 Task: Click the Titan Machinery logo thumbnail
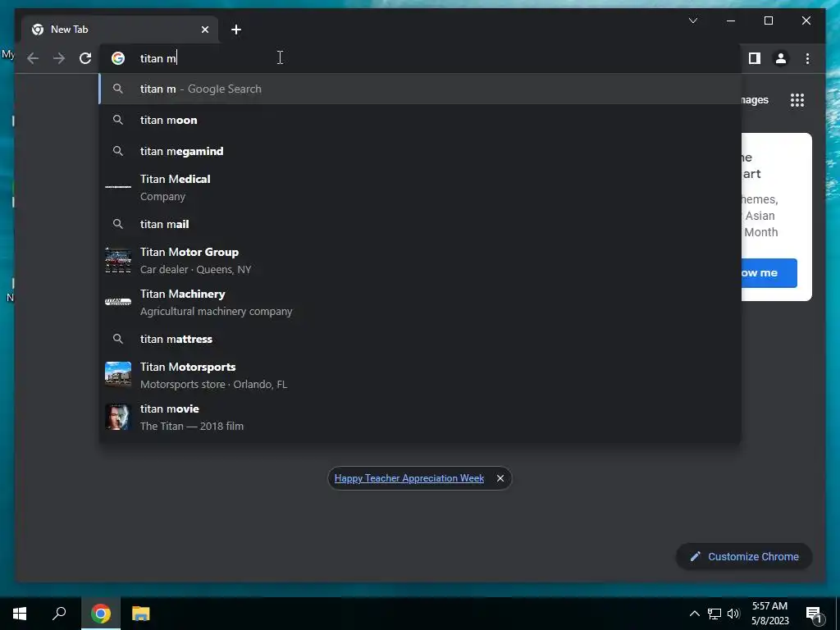coord(118,302)
